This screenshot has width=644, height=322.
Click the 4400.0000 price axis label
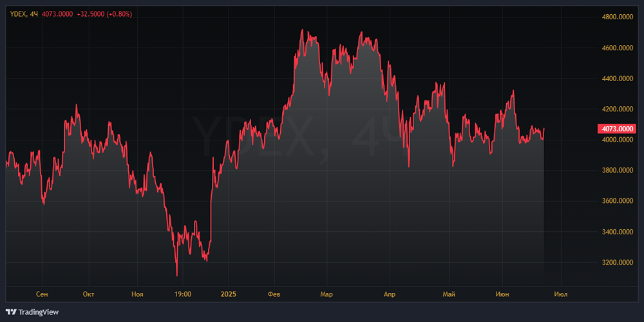pos(618,79)
